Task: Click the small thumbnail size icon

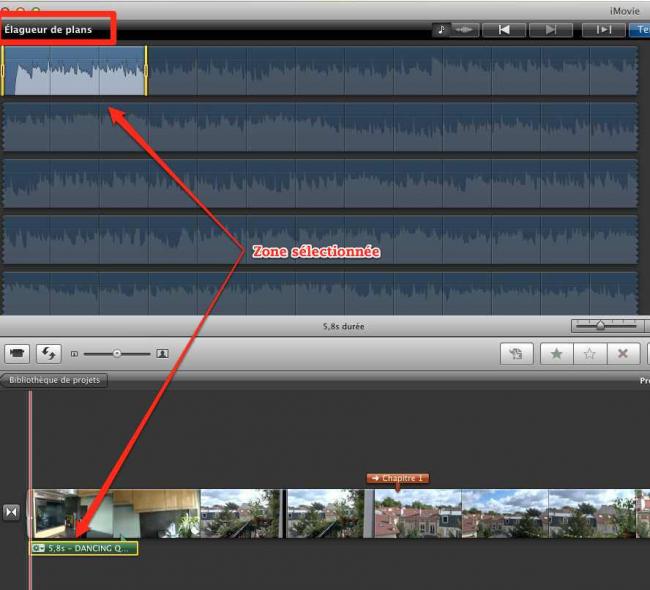Action: [74, 354]
